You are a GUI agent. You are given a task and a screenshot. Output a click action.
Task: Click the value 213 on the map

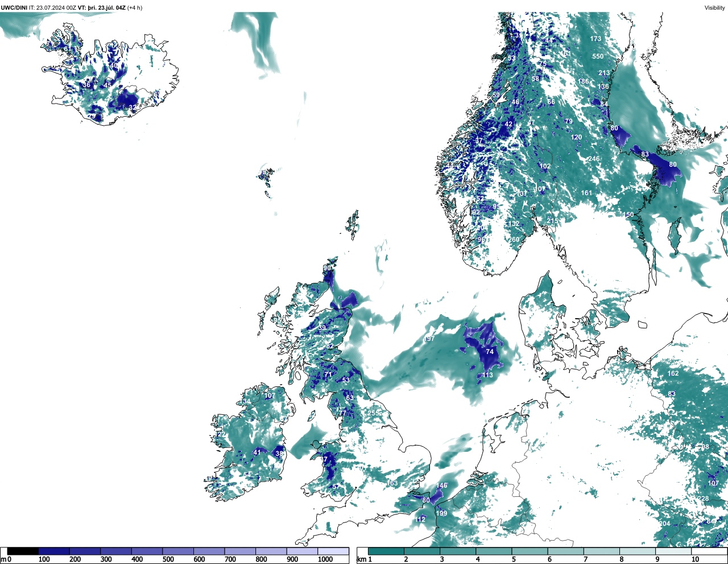click(604, 73)
